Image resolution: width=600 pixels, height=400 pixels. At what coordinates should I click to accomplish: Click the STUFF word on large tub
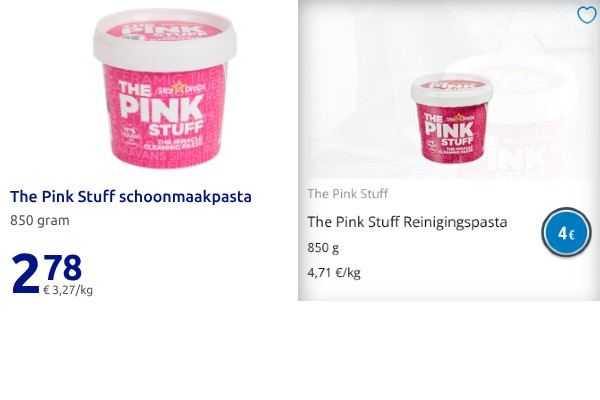tap(176, 129)
